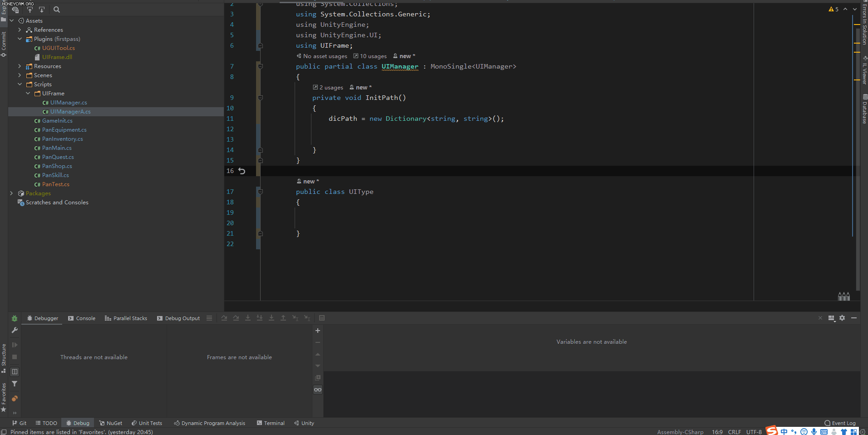Fold the InitPath method at line 9

[260, 98]
